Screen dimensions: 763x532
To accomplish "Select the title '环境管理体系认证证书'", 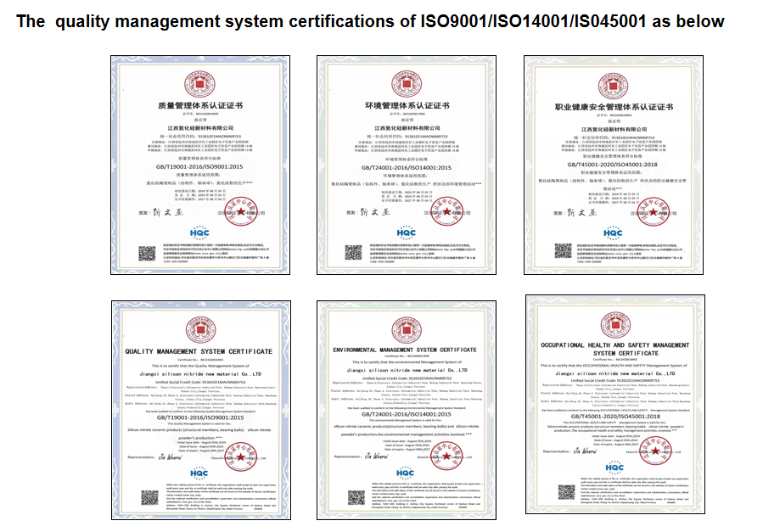I will pos(407,105).
